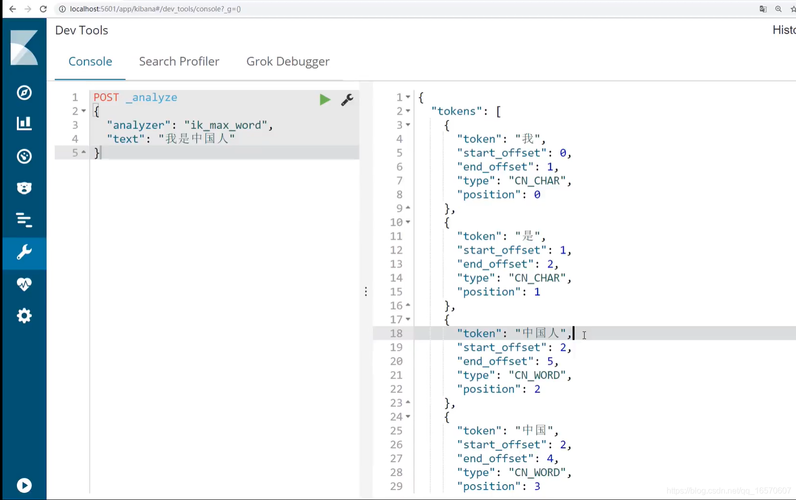Click POST _analyze request line
The image size is (796, 500).
[x=135, y=97]
